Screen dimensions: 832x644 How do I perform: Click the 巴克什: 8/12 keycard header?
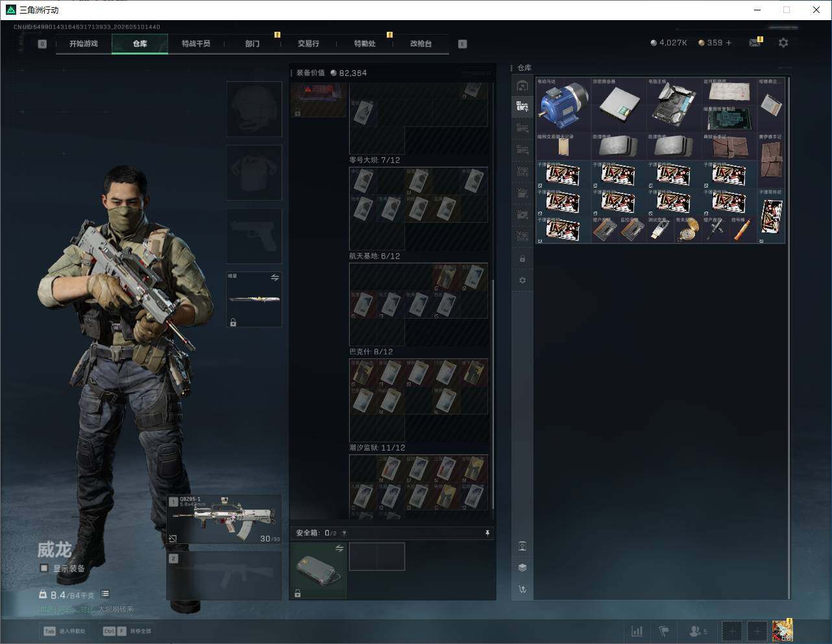pos(371,352)
